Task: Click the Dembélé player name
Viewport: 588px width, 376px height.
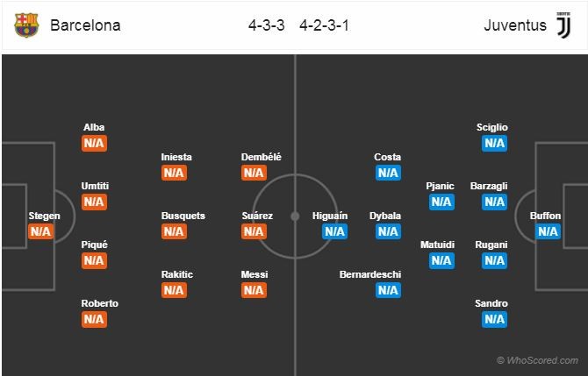Action: [261, 157]
